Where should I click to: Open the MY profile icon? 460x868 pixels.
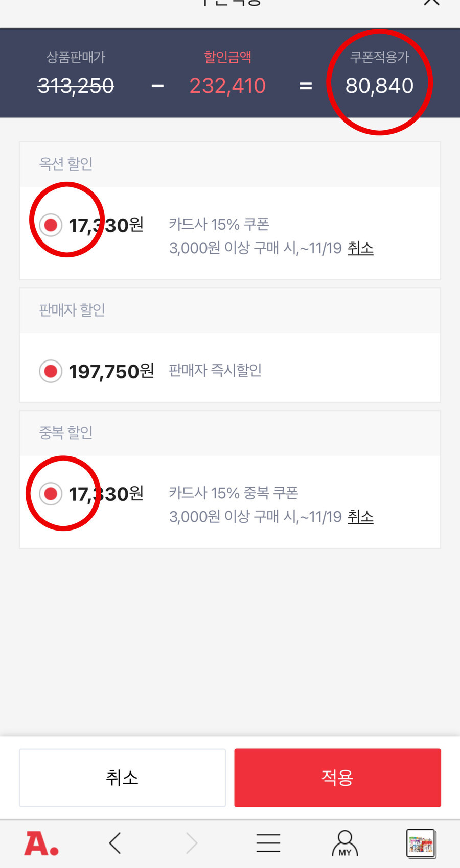pos(345,843)
